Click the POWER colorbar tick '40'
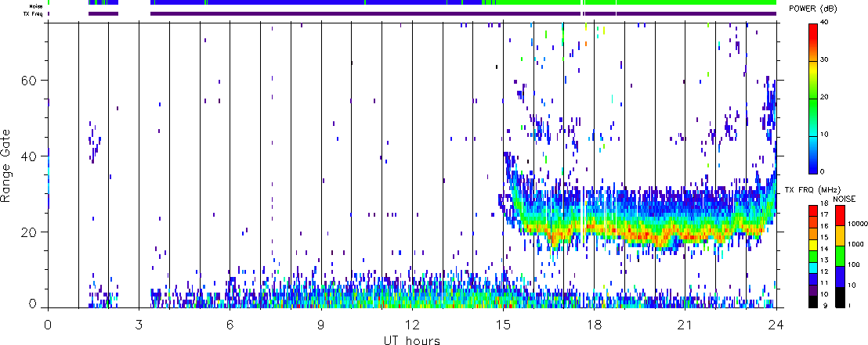The height and width of the screenshot is (345, 868). tap(826, 23)
